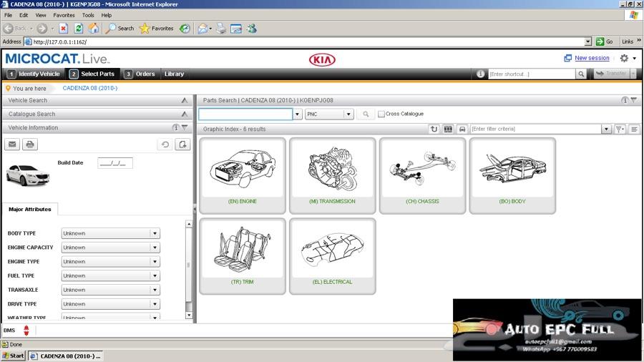Open the (TR) TRIM graphic index tile
644x362 pixels.
[x=243, y=257]
